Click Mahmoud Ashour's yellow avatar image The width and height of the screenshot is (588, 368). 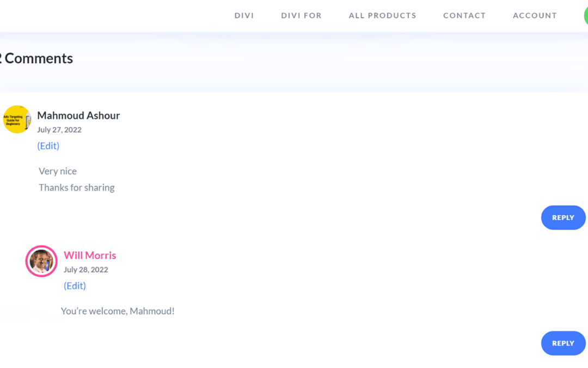(x=17, y=119)
